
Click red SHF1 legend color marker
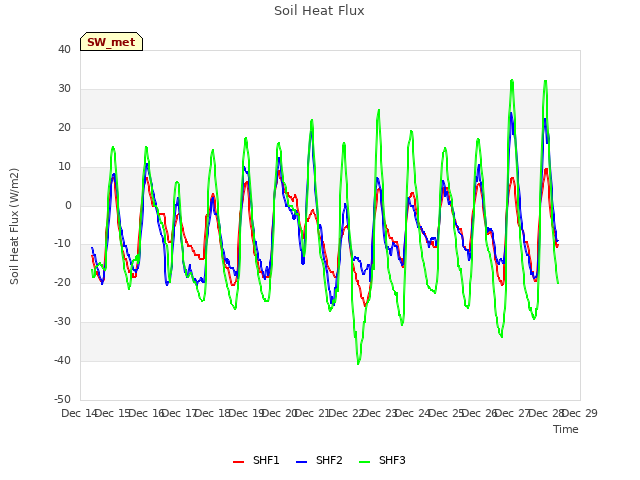click(x=238, y=462)
